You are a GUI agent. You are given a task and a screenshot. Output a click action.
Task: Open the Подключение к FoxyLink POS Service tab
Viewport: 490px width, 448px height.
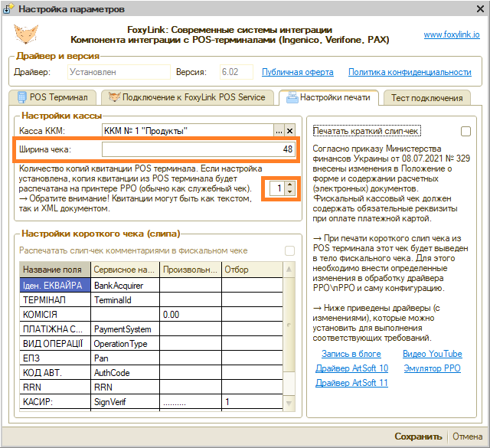(188, 97)
